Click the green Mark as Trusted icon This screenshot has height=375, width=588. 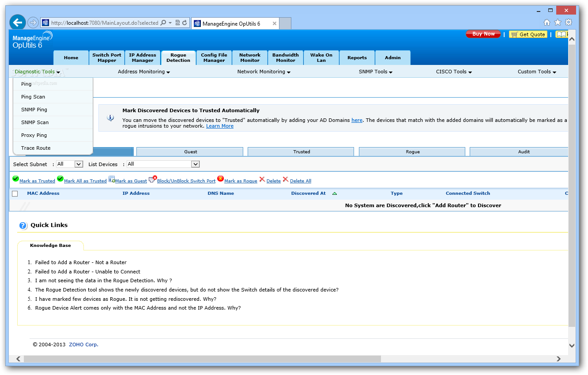click(x=15, y=179)
